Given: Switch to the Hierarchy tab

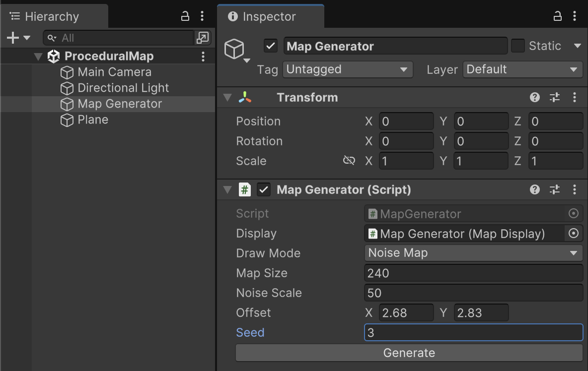Looking at the screenshot, I should pyautogui.click(x=52, y=16).
